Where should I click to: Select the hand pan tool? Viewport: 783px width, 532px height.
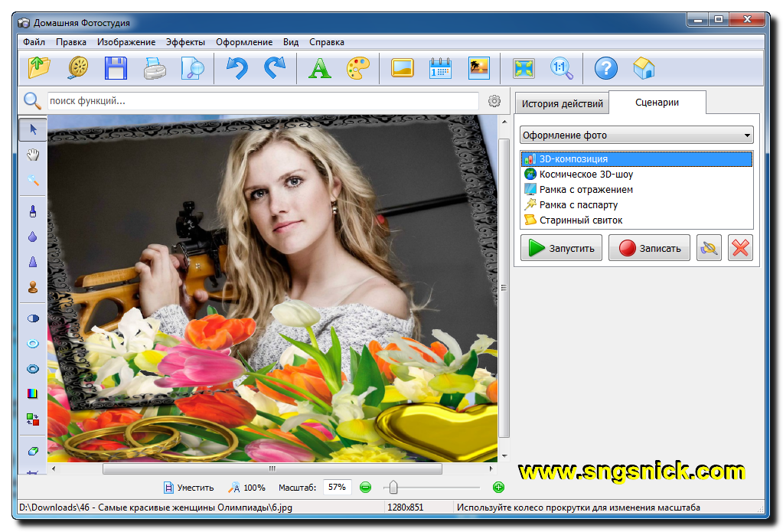click(33, 155)
